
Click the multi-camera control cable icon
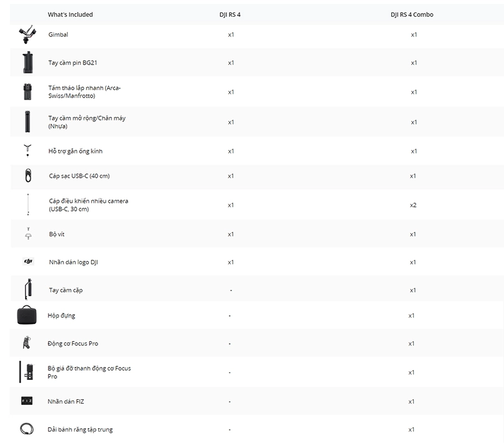tap(27, 205)
